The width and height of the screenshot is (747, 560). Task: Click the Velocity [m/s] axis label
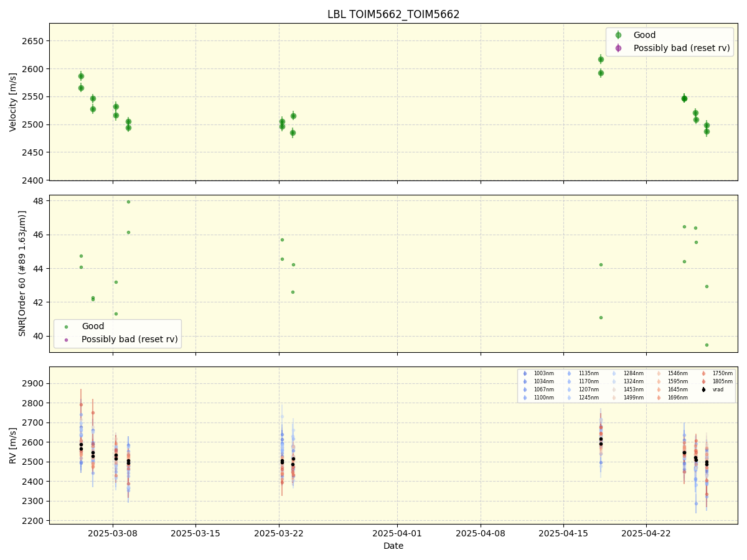13,102
